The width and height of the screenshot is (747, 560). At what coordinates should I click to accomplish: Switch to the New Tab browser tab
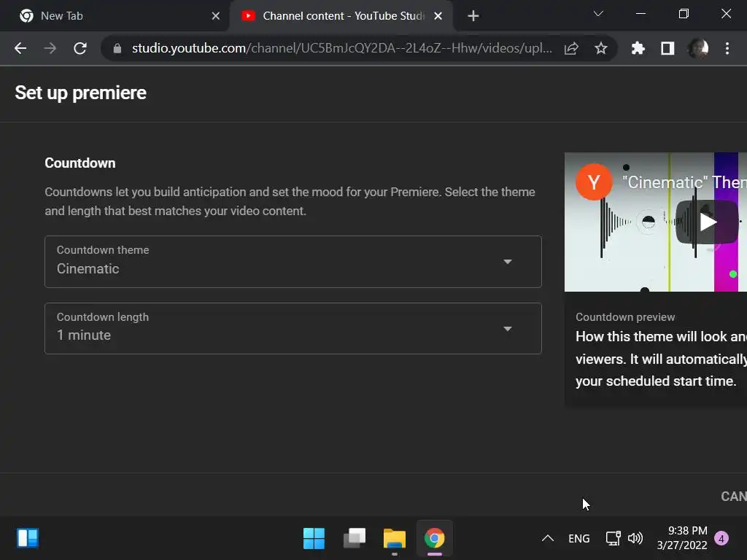pos(115,16)
